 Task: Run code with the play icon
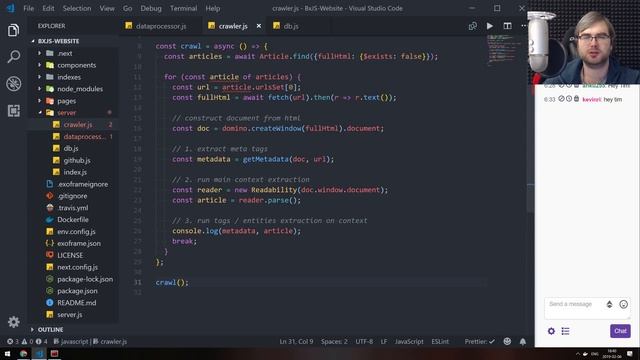coord(489,26)
